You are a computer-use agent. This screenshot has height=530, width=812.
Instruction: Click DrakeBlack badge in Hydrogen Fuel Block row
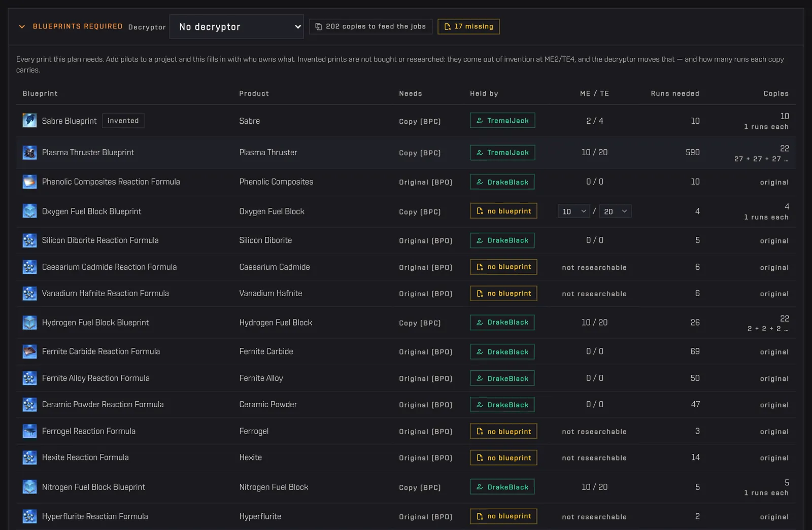point(502,323)
